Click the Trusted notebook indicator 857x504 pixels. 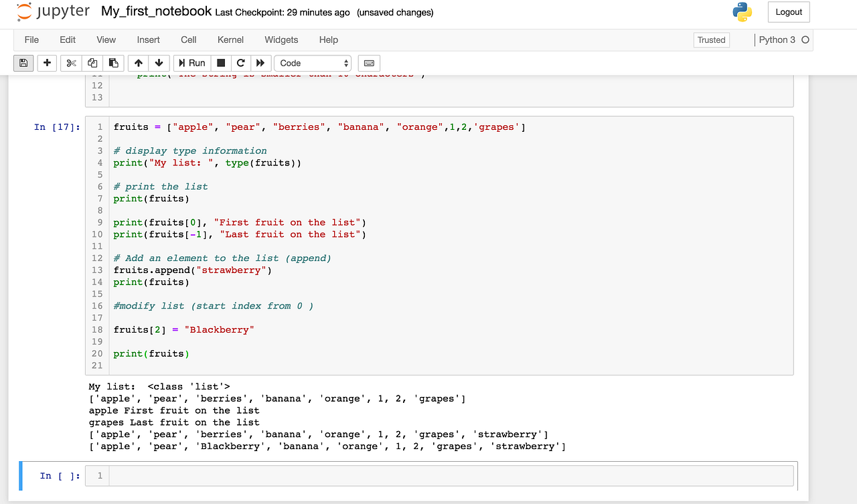pos(711,39)
